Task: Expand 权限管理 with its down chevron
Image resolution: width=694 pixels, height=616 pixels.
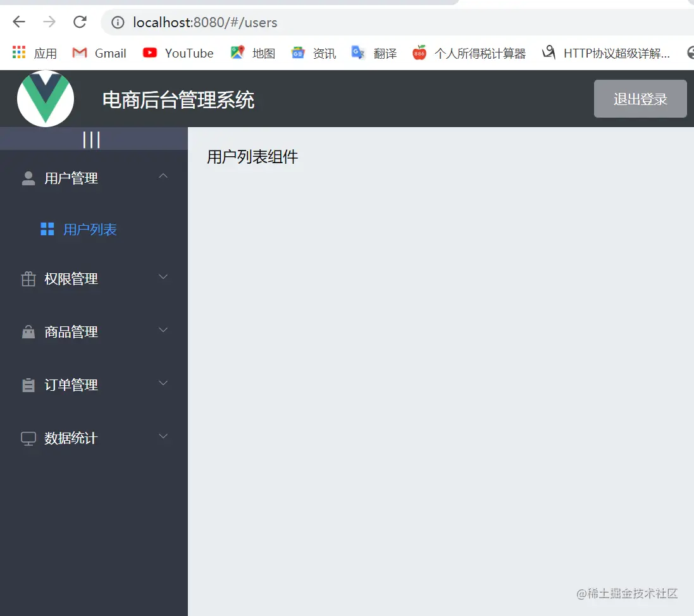Action: click(163, 277)
